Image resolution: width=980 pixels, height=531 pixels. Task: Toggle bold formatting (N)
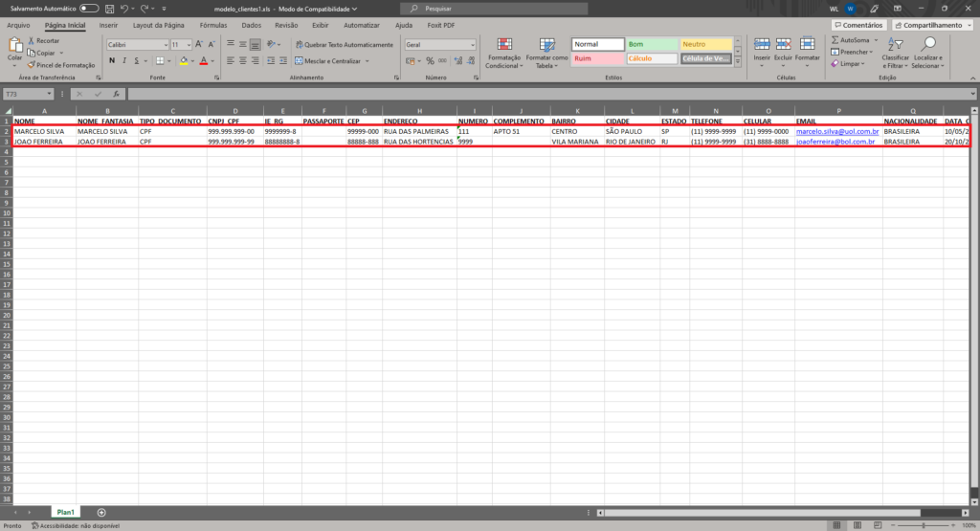tap(112, 60)
